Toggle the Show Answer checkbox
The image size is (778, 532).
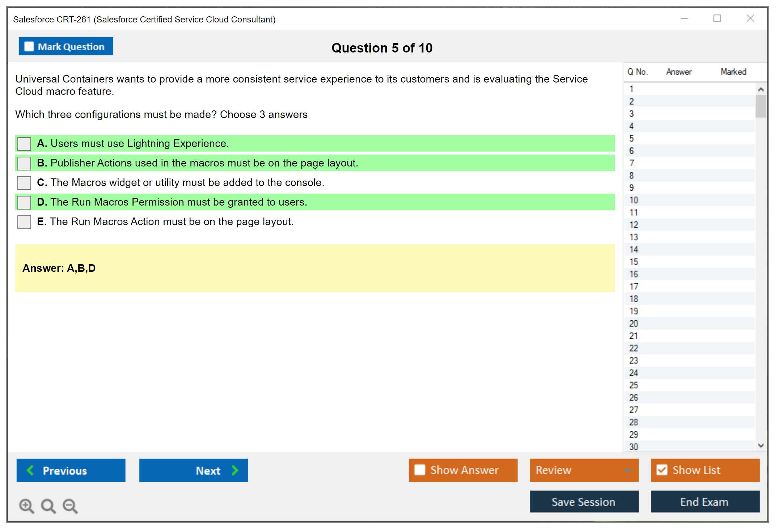420,470
